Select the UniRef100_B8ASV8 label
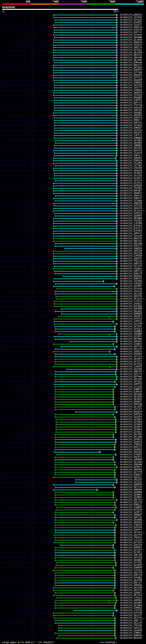Screen dimensions: 146x644 [131, 42]
